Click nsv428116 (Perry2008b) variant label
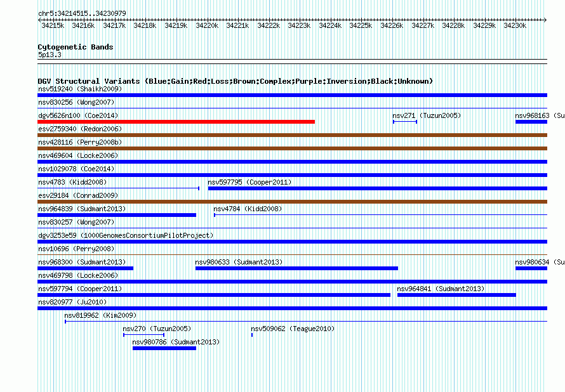The width and height of the screenshot is (565, 392). (x=80, y=142)
